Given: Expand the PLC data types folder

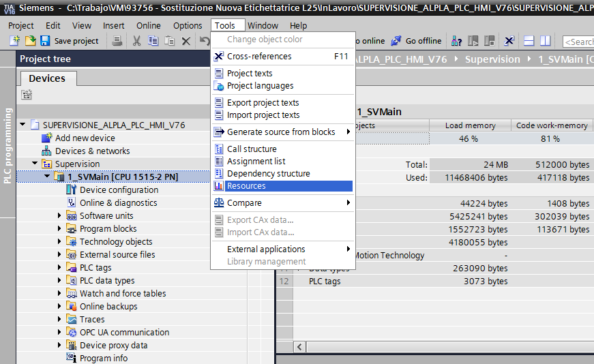Looking at the screenshot, I should click(59, 280).
